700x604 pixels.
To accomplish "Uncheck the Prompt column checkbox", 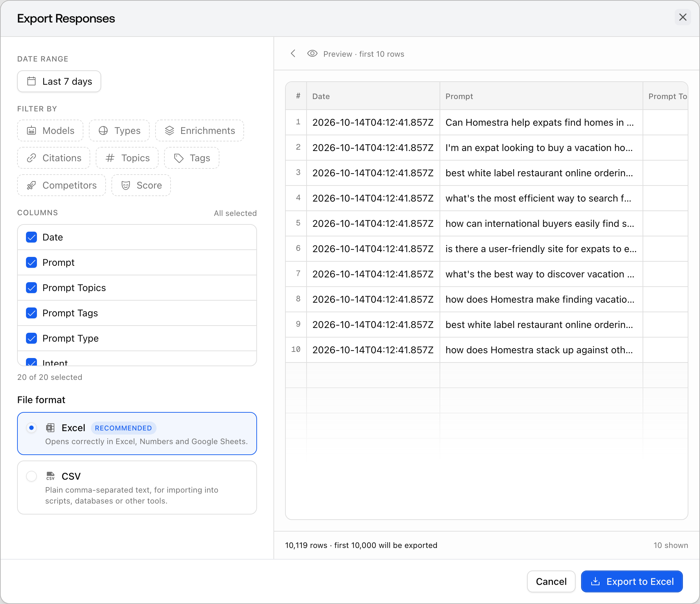I will [31, 262].
